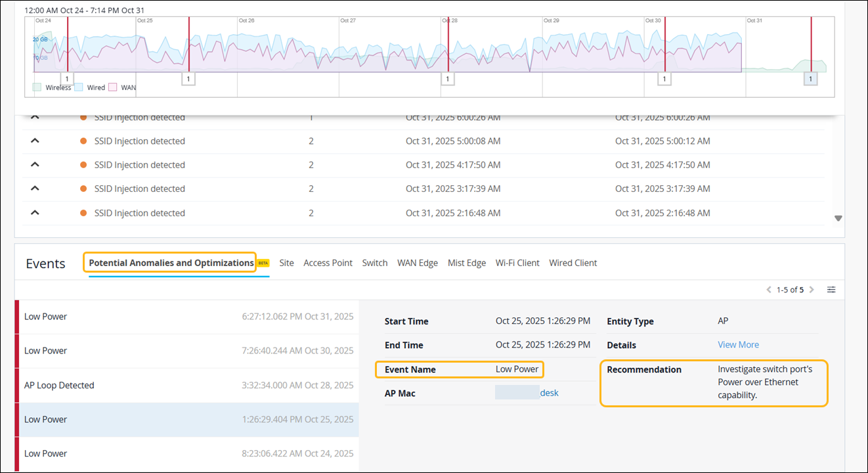Toggle the WAN legend series
Viewport: 868px width, 473px height.
(x=112, y=87)
